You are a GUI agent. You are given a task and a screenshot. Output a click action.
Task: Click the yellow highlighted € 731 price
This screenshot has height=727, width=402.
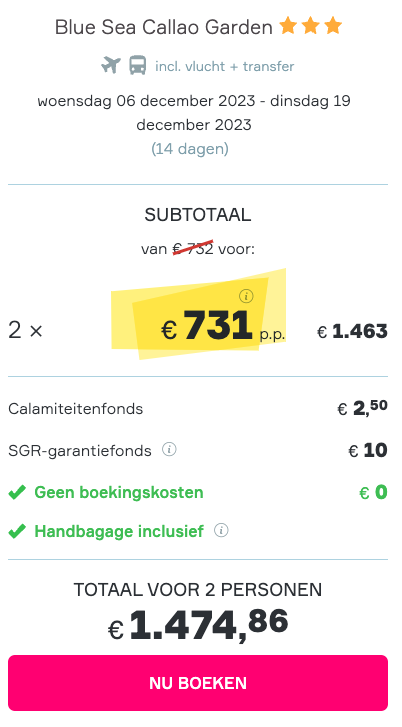(x=207, y=326)
